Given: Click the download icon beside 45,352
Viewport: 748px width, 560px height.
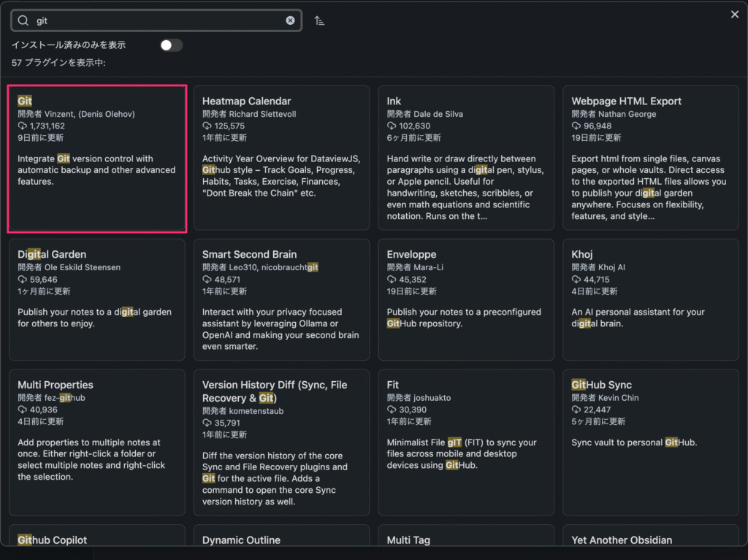Looking at the screenshot, I should [392, 280].
